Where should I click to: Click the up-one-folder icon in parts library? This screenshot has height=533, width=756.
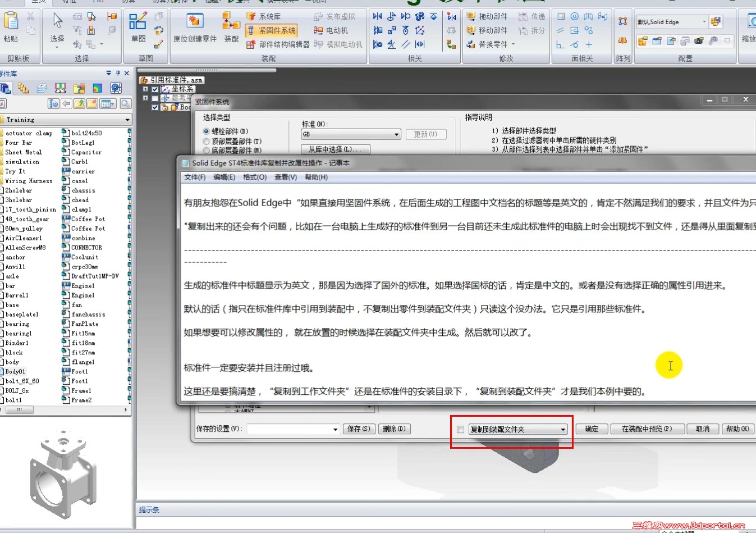coord(79,103)
